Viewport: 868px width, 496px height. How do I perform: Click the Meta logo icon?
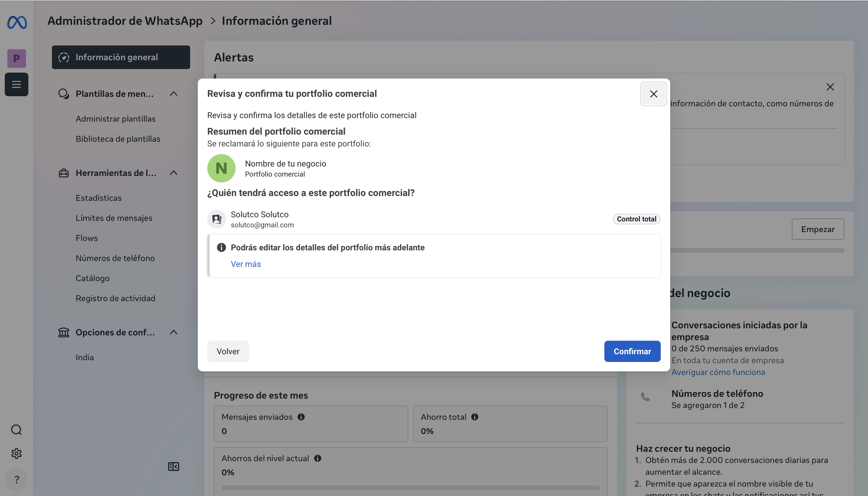click(17, 22)
